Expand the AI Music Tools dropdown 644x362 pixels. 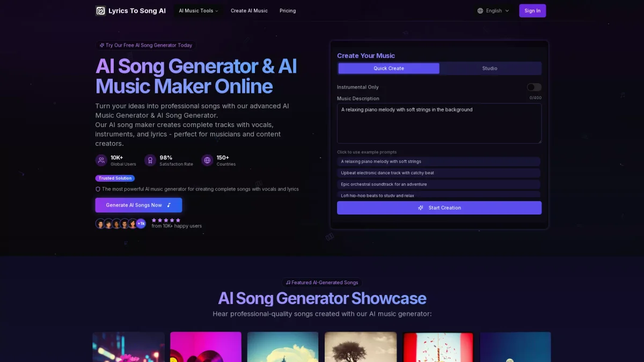click(x=199, y=11)
